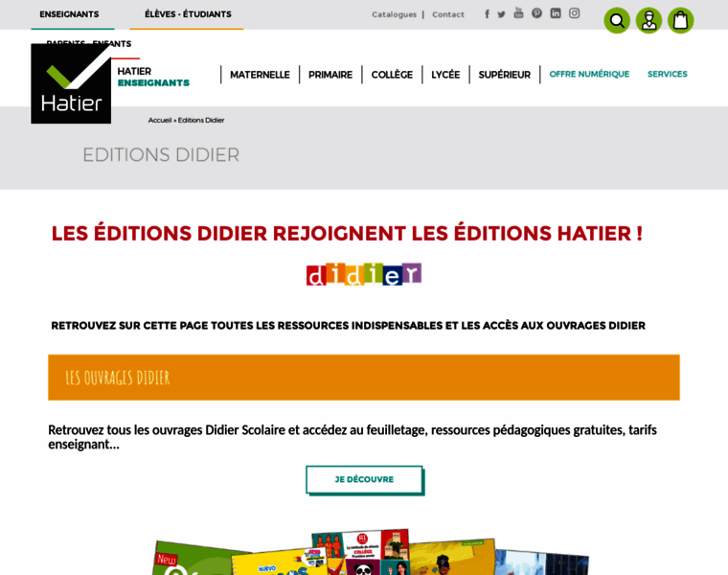Click the 'Retrouvez tous les ouvrages Didier Scolaire' paragraph
Viewport: 728px width, 575px height.
[352, 437]
